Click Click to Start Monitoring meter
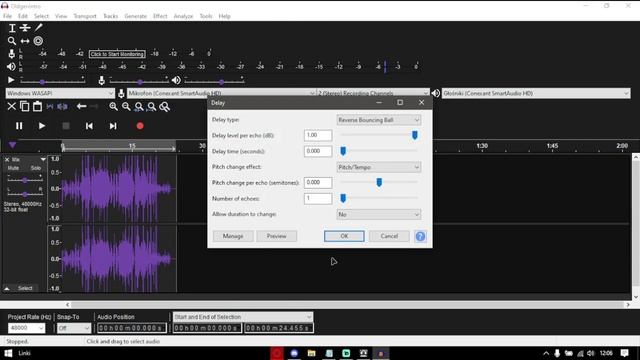This screenshot has width=640, height=360. (x=117, y=54)
